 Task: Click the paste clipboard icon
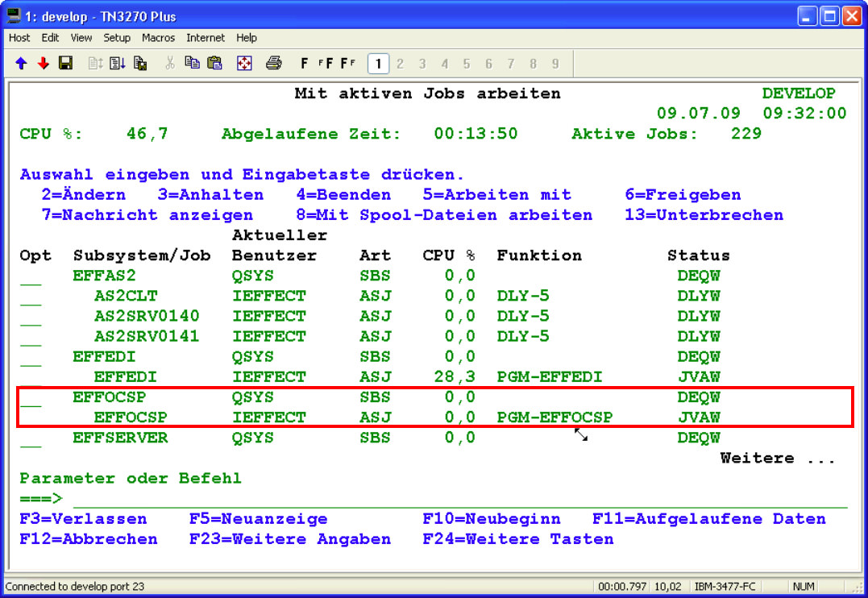214,63
